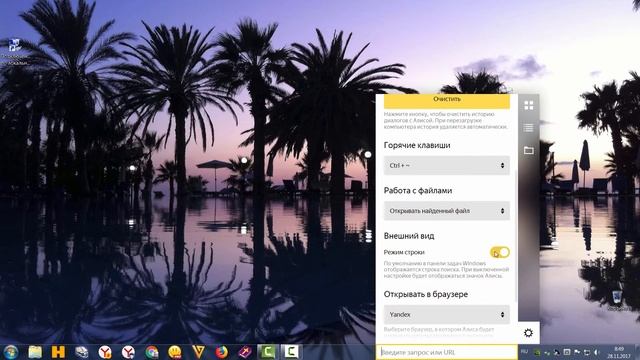This screenshot has height=360, width=640.
Task: Launch the yellow V triangle app
Action: 198,352
